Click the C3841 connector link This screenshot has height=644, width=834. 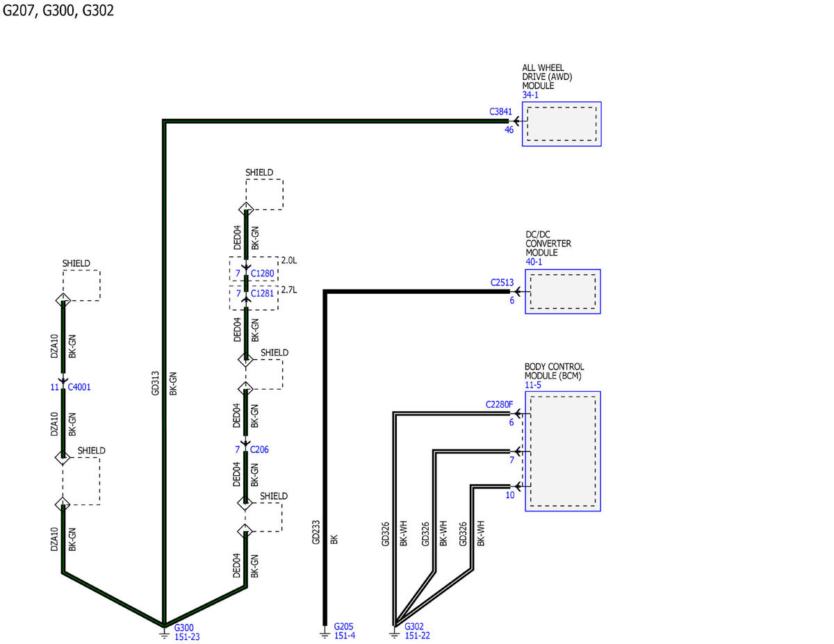click(x=500, y=111)
